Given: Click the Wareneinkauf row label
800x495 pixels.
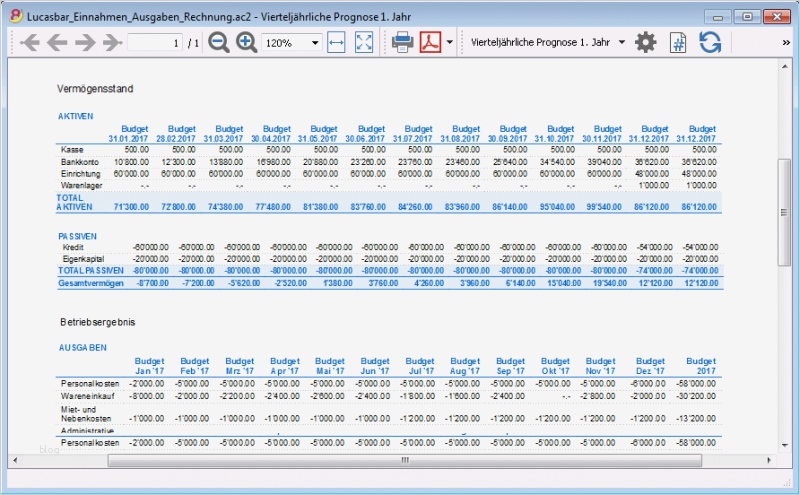Looking at the screenshot, I should pyautogui.click(x=87, y=396).
